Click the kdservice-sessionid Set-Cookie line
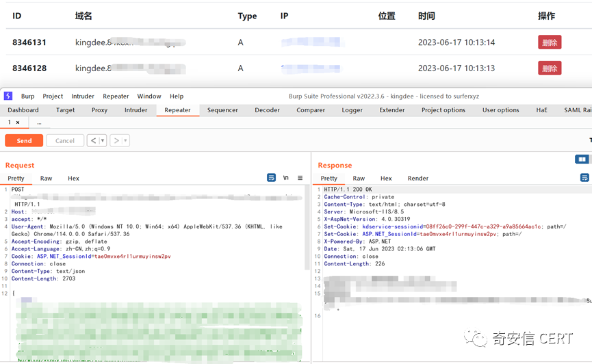This screenshot has width=592, height=364. 445,226
